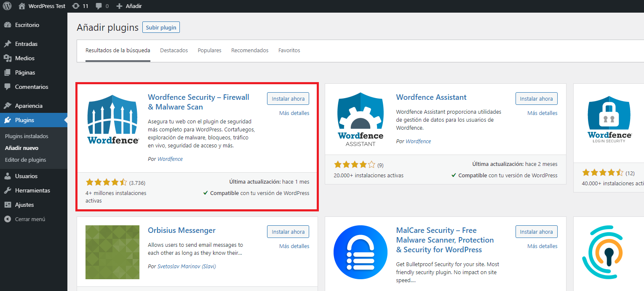Install Orbisius Messenger with Instalar ahora

[288, 232]
